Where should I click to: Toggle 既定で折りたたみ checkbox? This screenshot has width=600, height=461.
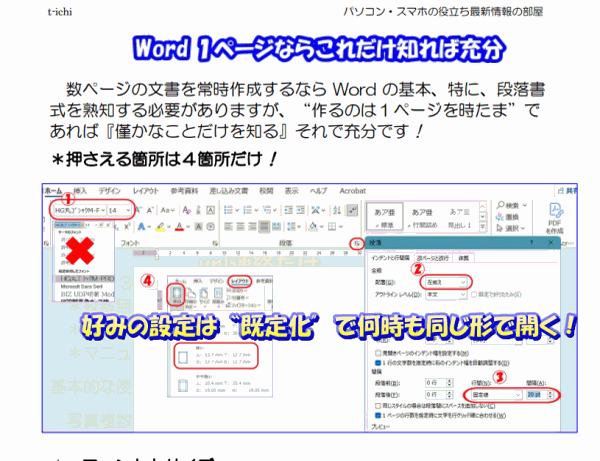(x=474, y=295)
